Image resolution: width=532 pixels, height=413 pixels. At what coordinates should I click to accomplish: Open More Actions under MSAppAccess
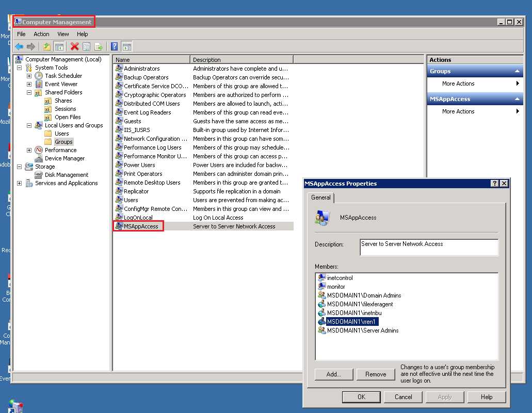click(475, 111)
